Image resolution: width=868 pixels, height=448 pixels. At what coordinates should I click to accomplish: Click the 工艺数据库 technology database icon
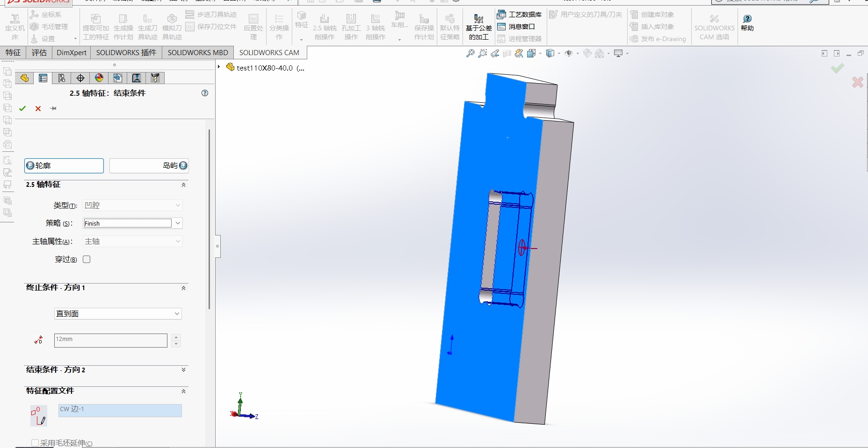501,14
